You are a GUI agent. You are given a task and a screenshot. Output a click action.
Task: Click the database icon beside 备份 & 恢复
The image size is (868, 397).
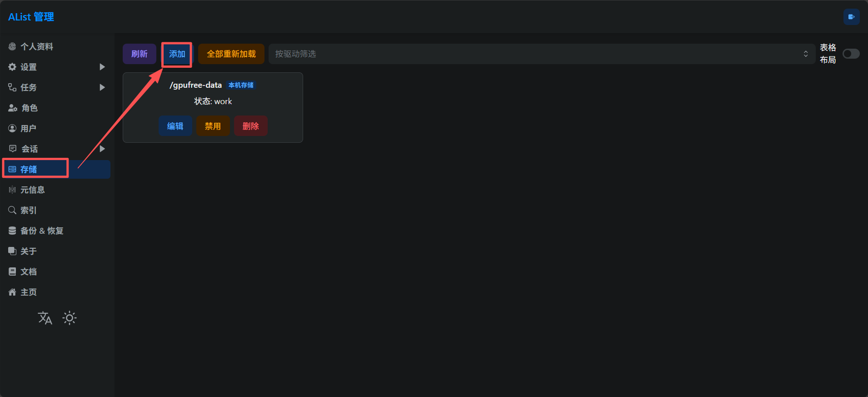click(x=12, y=231)
